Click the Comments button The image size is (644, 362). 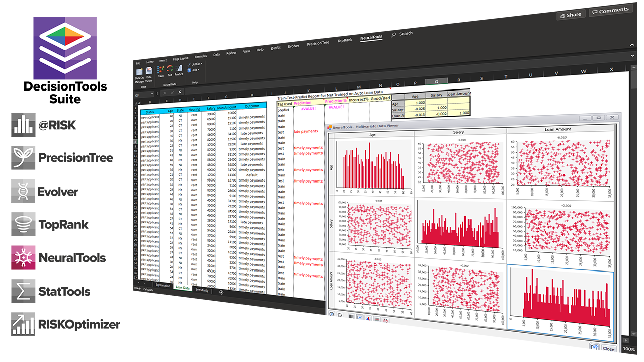[610, 11]
